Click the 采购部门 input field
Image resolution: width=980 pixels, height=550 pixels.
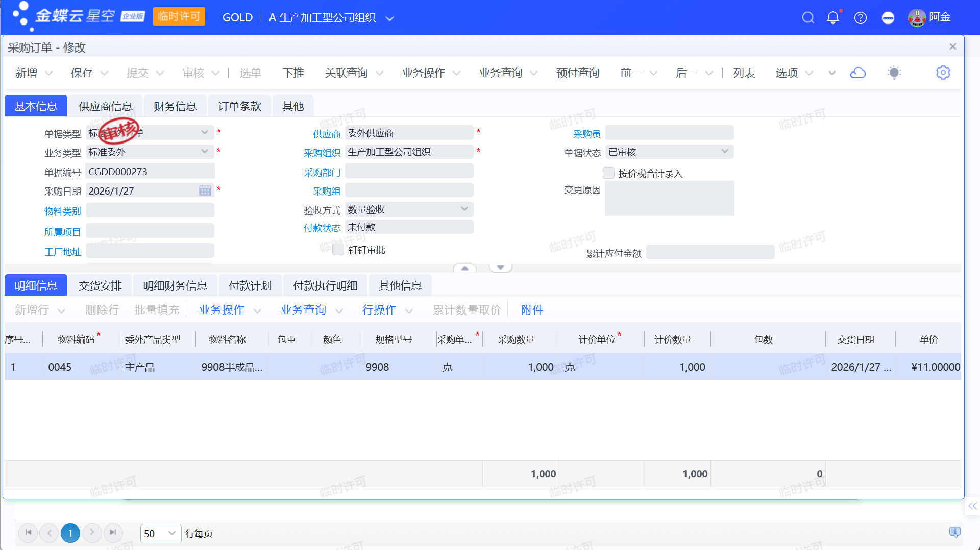click(x=409, y=172)
